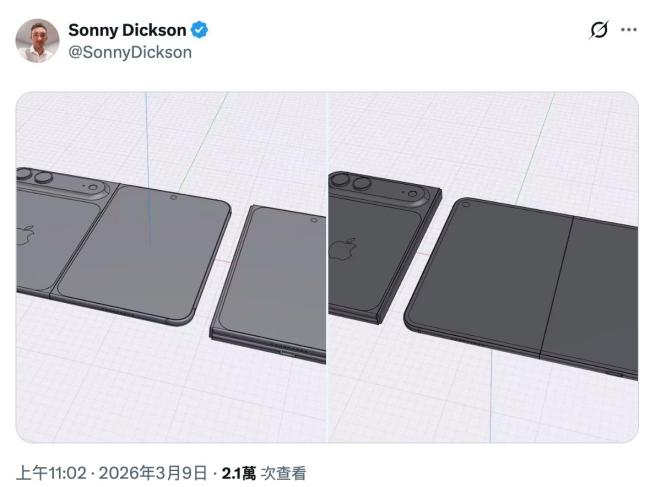Open the Grok slashed-circle icon

pos(599,29)
